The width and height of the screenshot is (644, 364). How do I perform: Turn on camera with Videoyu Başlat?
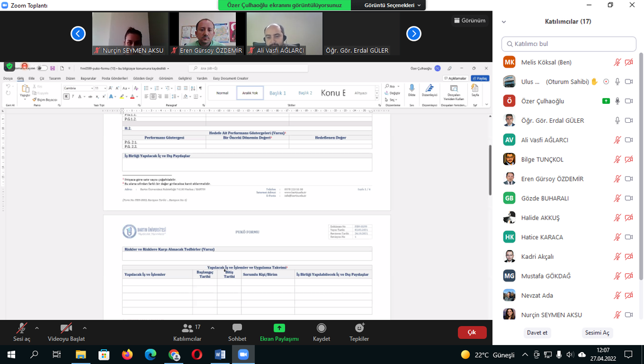point(66,328)
